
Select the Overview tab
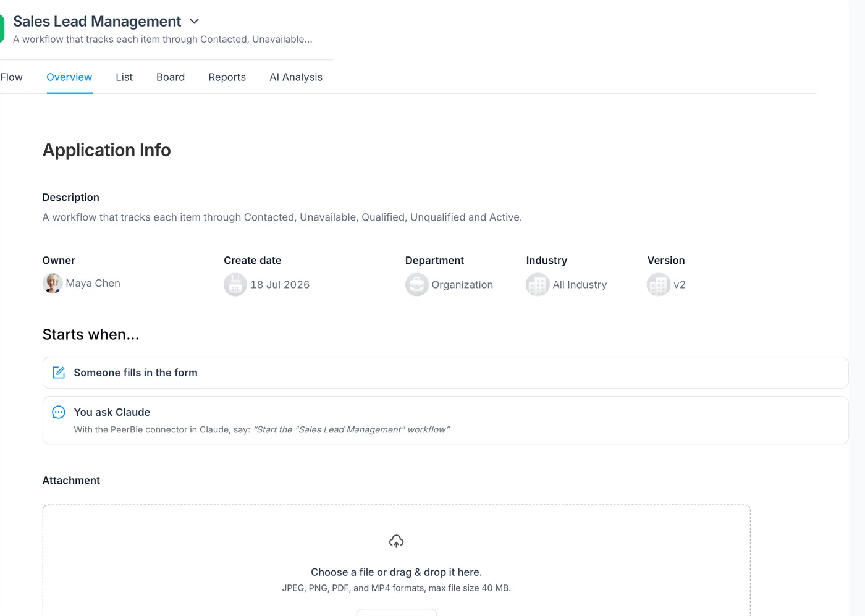[x=69, y=77]
